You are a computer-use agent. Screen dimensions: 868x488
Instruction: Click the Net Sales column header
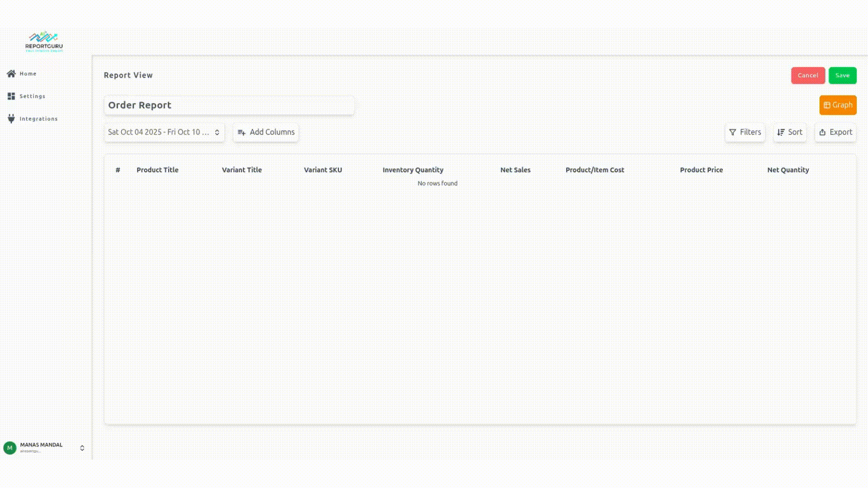pyautogui.click(x=515, y=170)
